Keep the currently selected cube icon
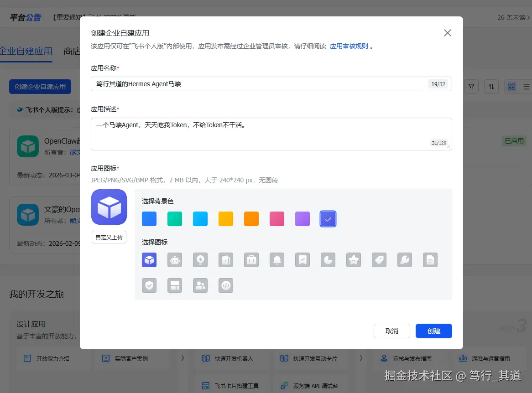 pos(149,260)
